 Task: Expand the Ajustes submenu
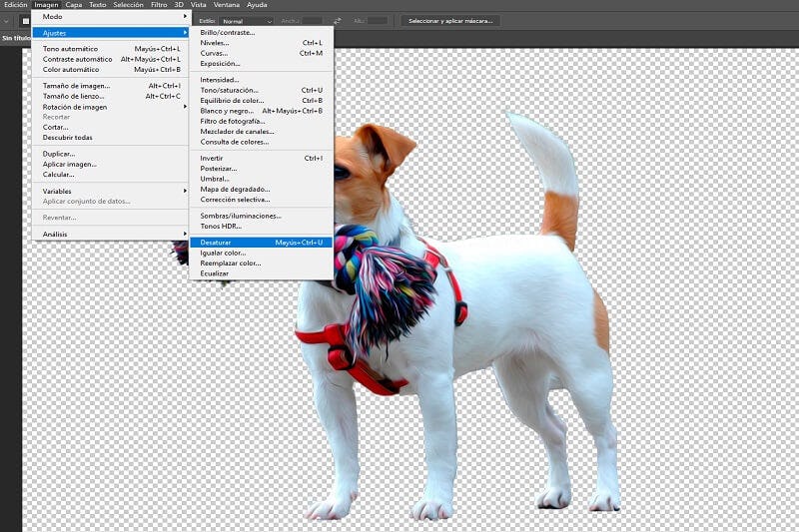[111, 33]
